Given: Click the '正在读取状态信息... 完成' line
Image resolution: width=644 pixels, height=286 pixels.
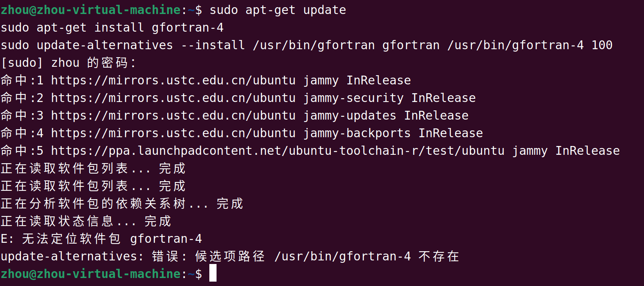Looking at the screenshot, I should tap(86, 221).
